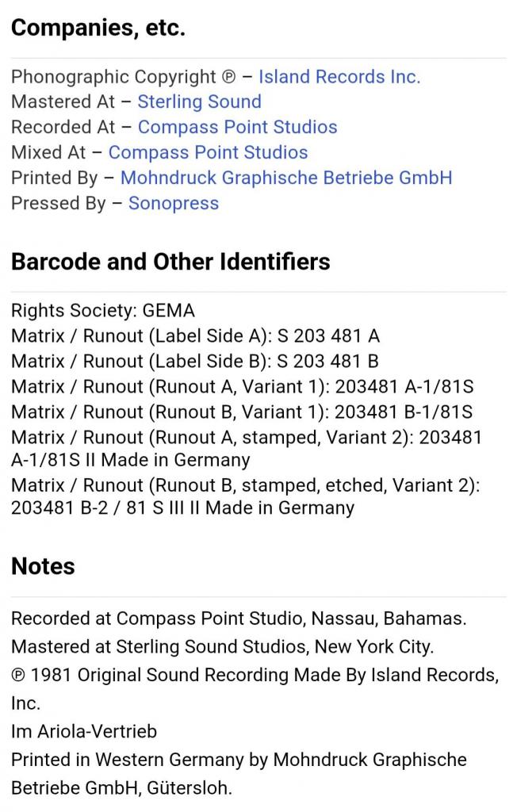The height and width of the screenshot is (812, 517).
Task: Open the Mohndruck Graphische Betriebe GmbH link
Action: click(x=285, y=178)
